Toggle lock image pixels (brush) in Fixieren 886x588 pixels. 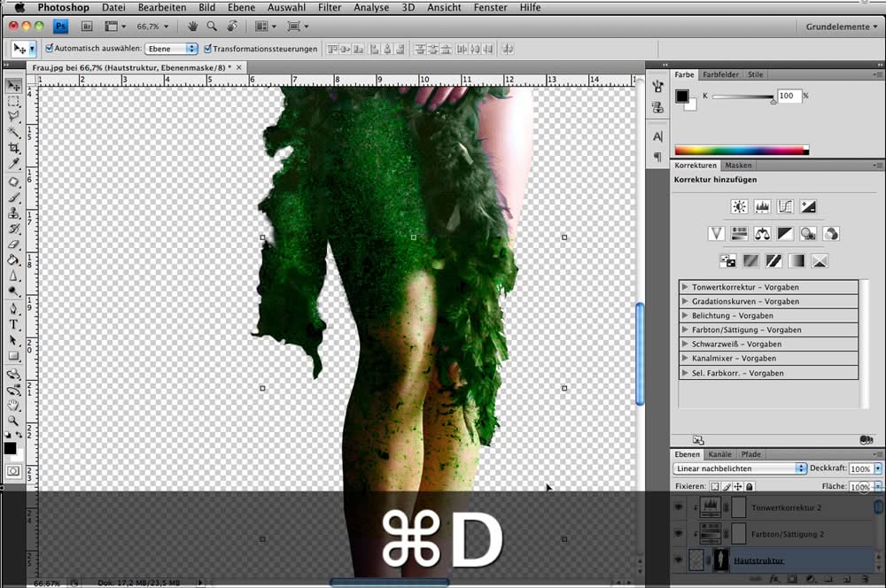pos(727,486)
